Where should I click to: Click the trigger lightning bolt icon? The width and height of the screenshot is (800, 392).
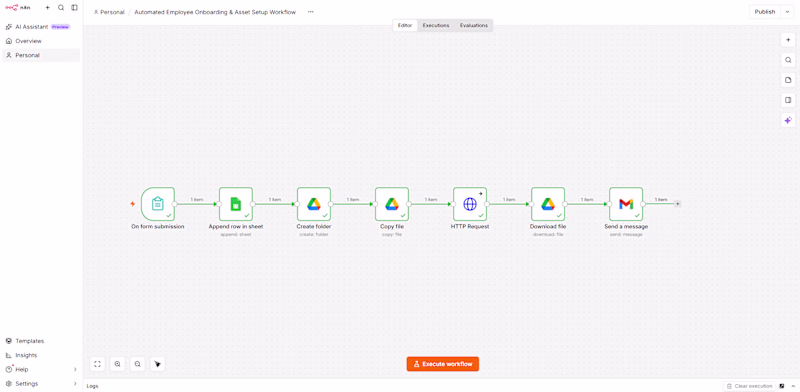click(x=133, y=204)
